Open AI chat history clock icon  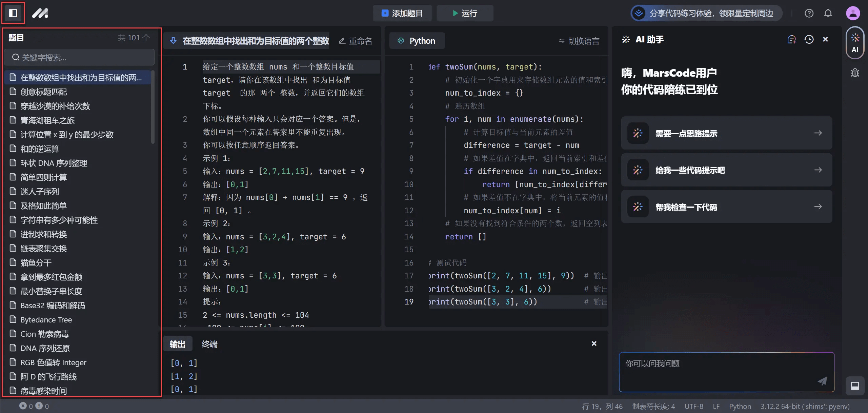click(x=809, y=40)
